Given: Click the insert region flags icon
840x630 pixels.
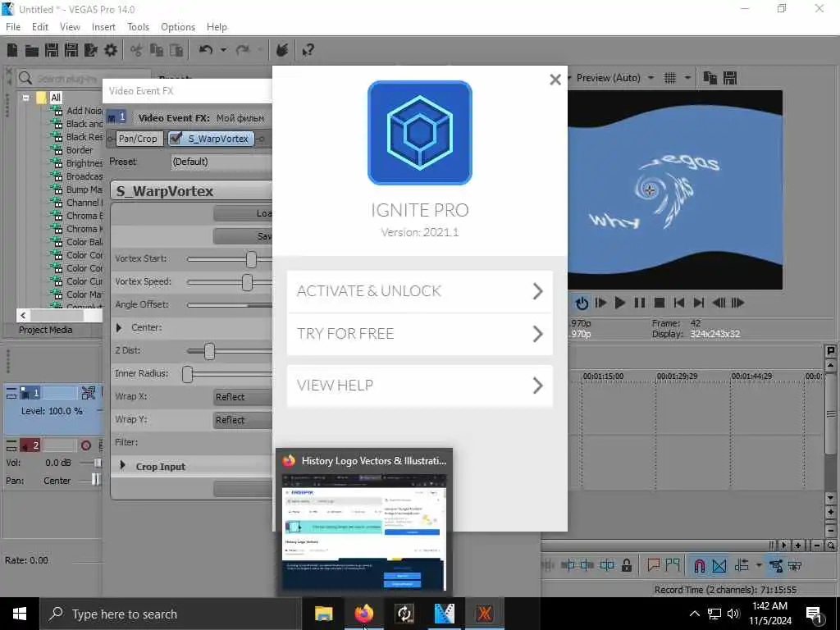Looking at the screenshot, I should [x=673, y=565].
